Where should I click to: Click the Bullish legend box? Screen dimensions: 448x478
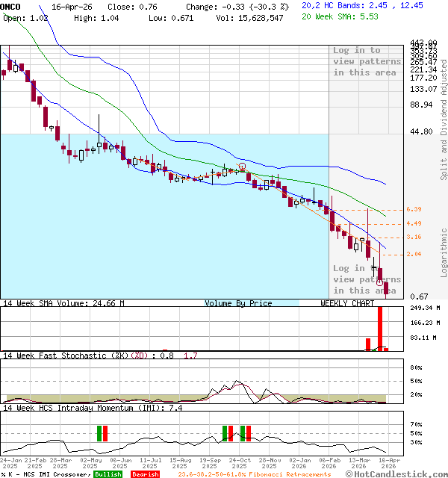[108, 474]
